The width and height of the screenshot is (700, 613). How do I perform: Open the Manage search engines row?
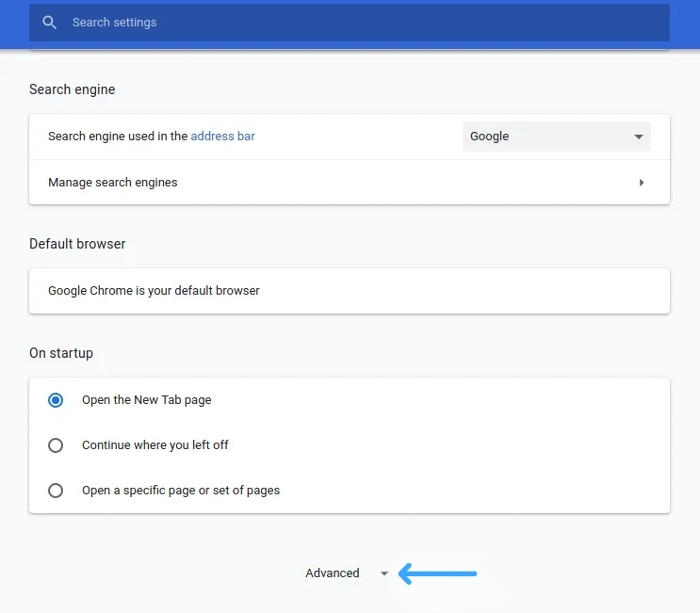coord(349,183)
